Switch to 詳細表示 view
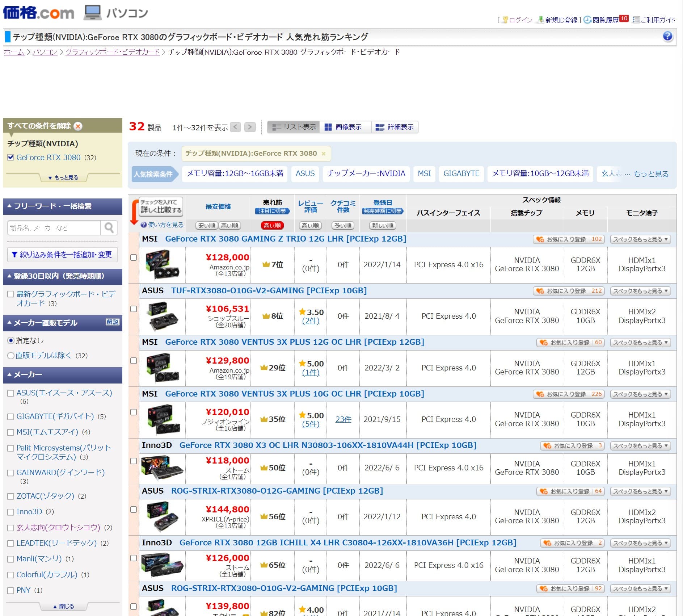 [x=395, y=127]
